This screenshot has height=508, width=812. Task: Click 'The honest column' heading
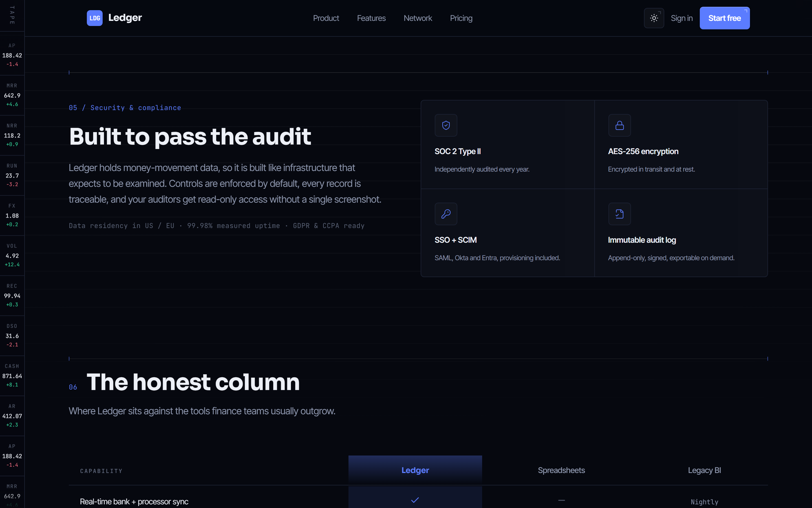[x=193, y=382]
